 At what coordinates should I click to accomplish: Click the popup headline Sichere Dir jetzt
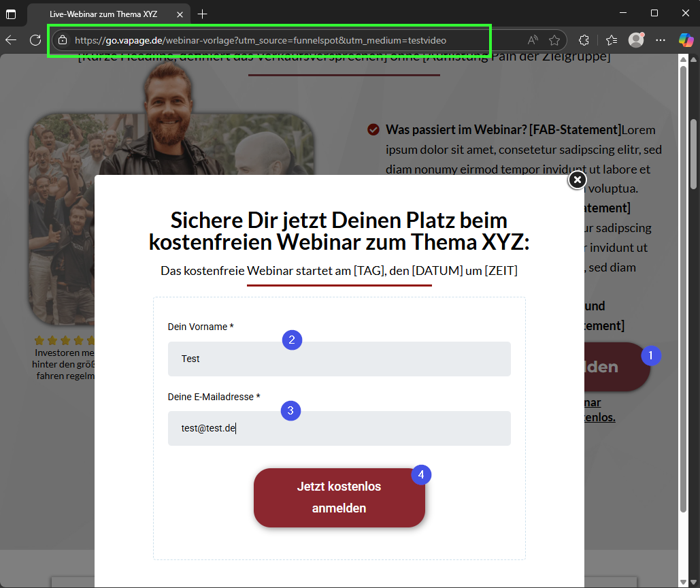[x=339, y=231]
